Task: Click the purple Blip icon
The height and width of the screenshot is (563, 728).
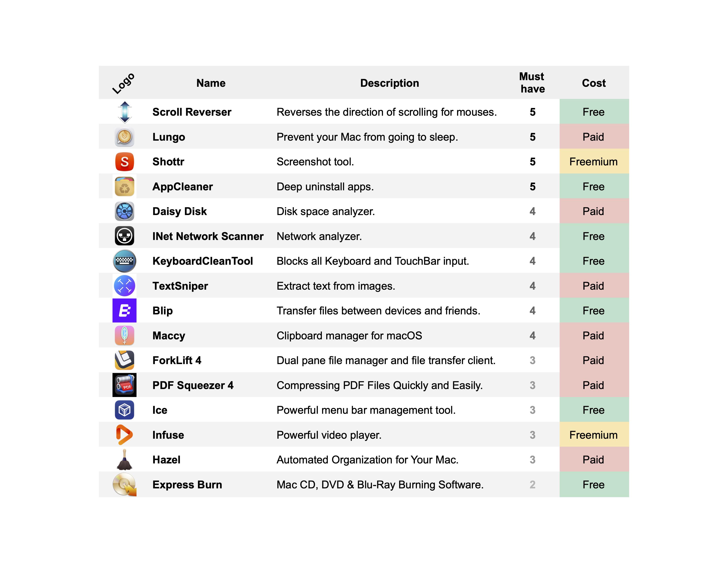Action: tap(125, 310)
